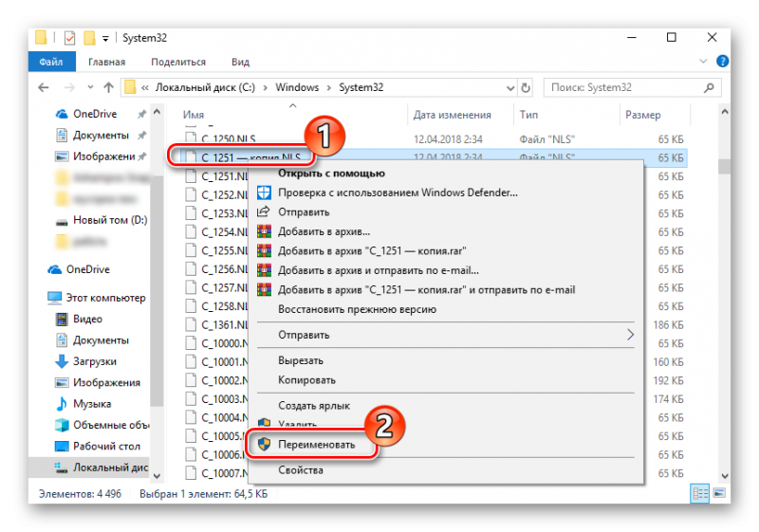This screenshot has width=759, height=532.
Task: Select Новый том (D:) drive
Action: (110, 220)
